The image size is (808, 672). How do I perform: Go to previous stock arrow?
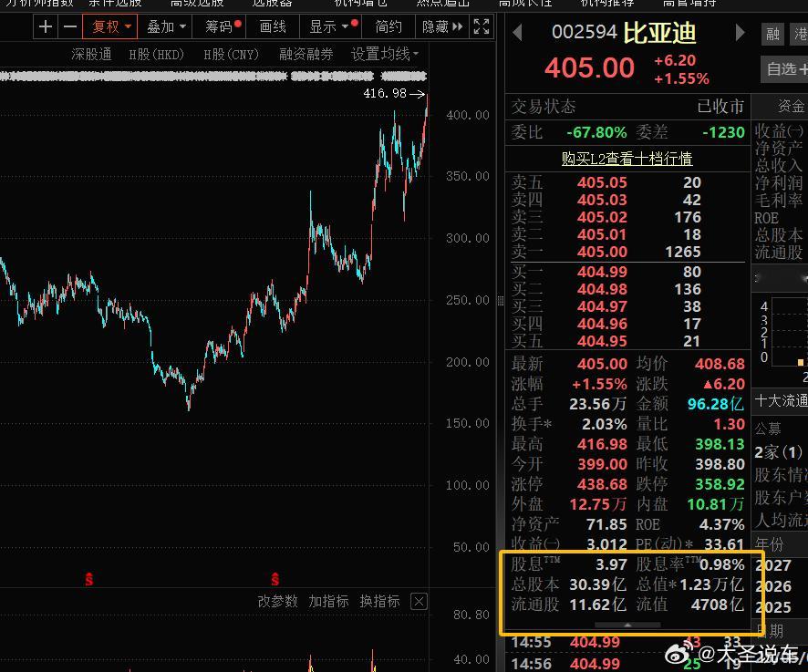pyautogui.click(x=517, y=33)
